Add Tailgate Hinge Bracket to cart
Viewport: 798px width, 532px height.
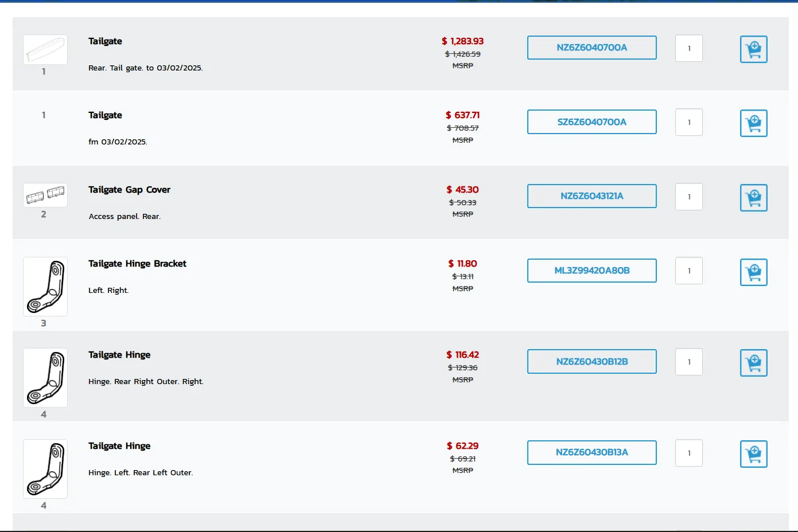pyautogui.click(x=754, y=272)
